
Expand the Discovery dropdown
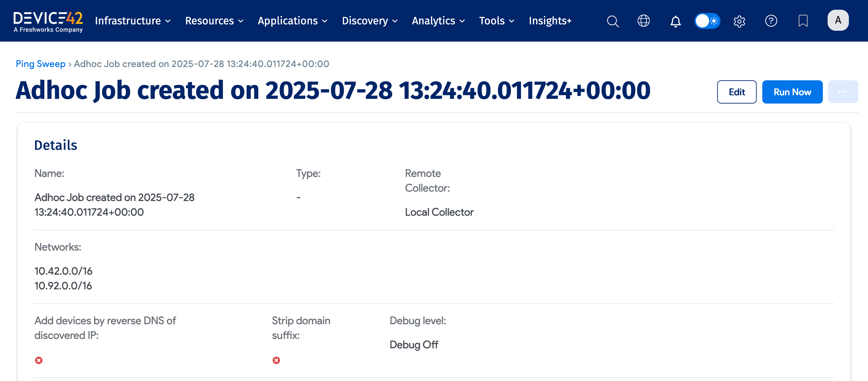coord(370,21)
